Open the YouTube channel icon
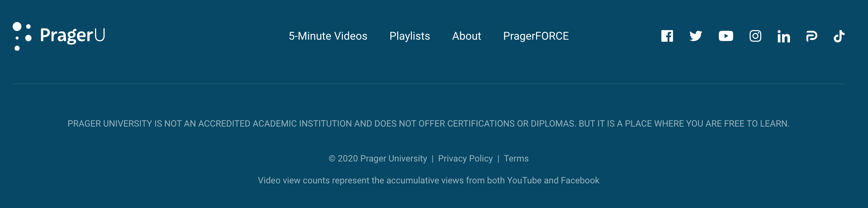 point(726,36)
